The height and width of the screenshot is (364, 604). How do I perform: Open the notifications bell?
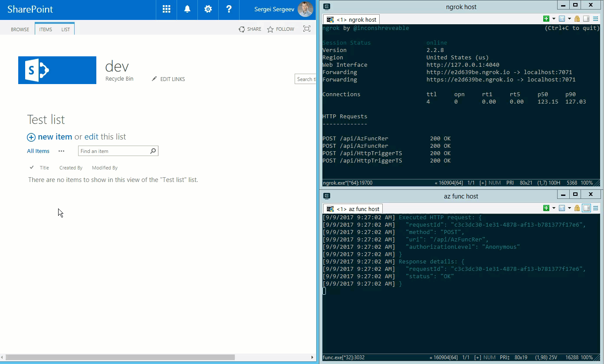187,9
